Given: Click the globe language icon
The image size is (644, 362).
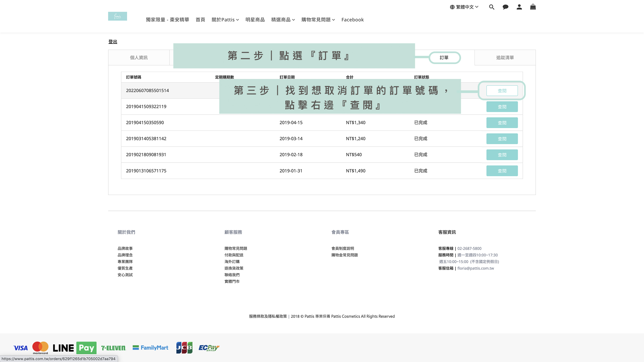Looking at the screenshot, I should click(452, 7).
